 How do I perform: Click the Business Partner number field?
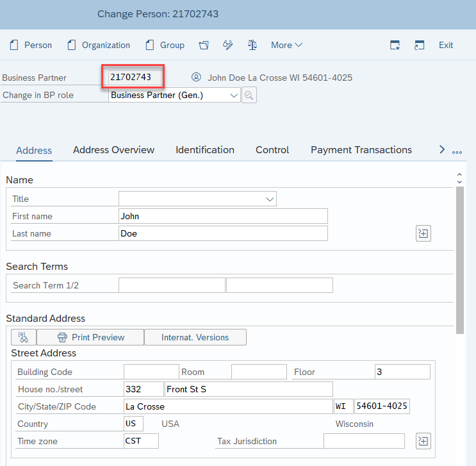tap(136, 77)
